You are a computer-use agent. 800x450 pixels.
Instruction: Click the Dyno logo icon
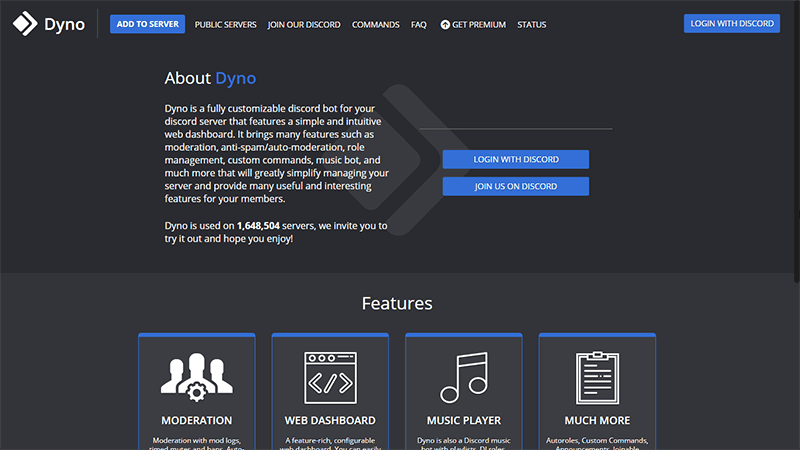pos(24,24)
